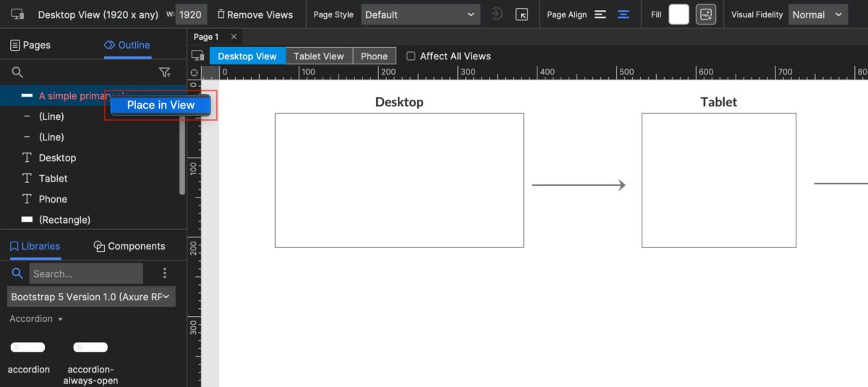Select center page alignment icon
This screenshot has height=387, width=868.
(x=623, y=14)
